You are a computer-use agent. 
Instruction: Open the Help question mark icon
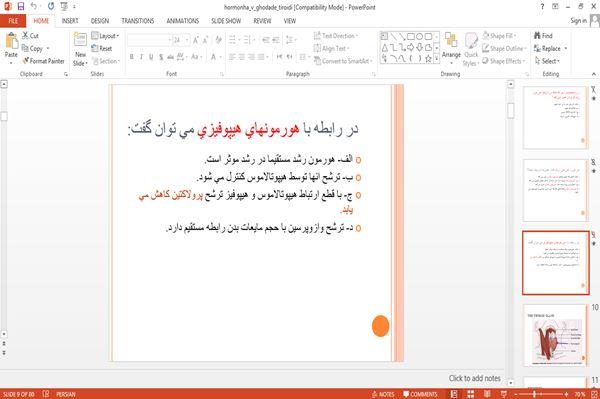tap(542, 7)
